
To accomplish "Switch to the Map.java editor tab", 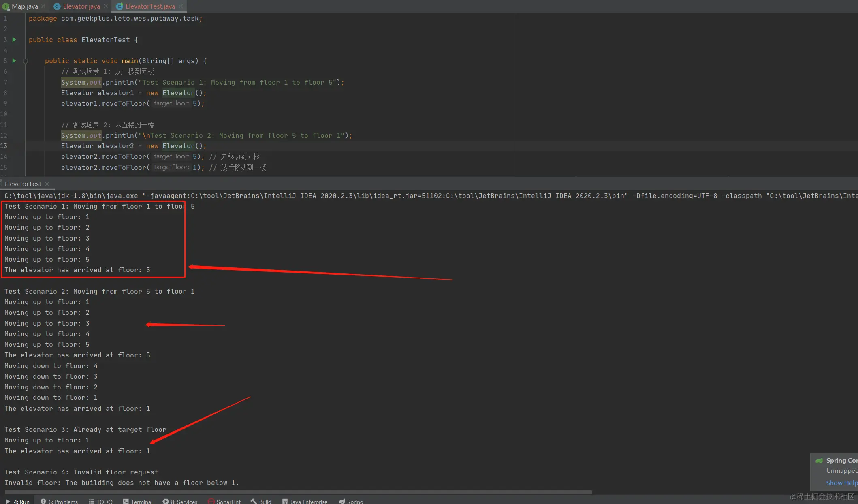I will point(24,6).
